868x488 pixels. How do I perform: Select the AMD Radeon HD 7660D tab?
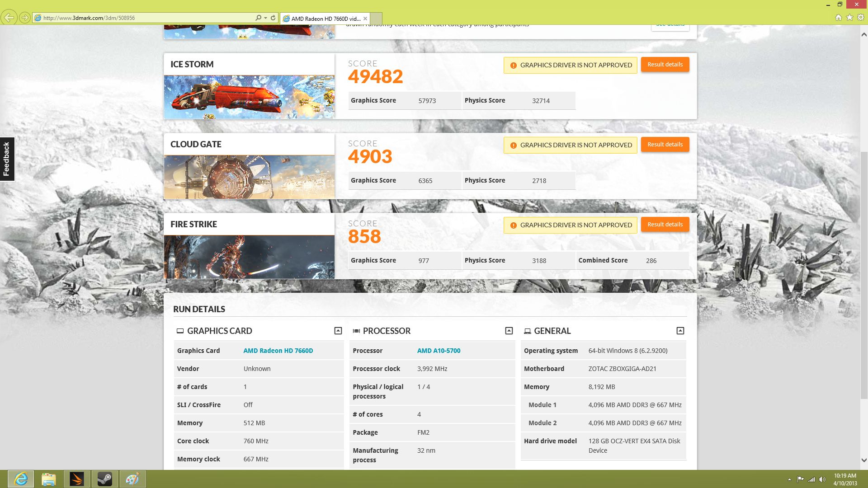pyautogui.click(x=325, y=19)
